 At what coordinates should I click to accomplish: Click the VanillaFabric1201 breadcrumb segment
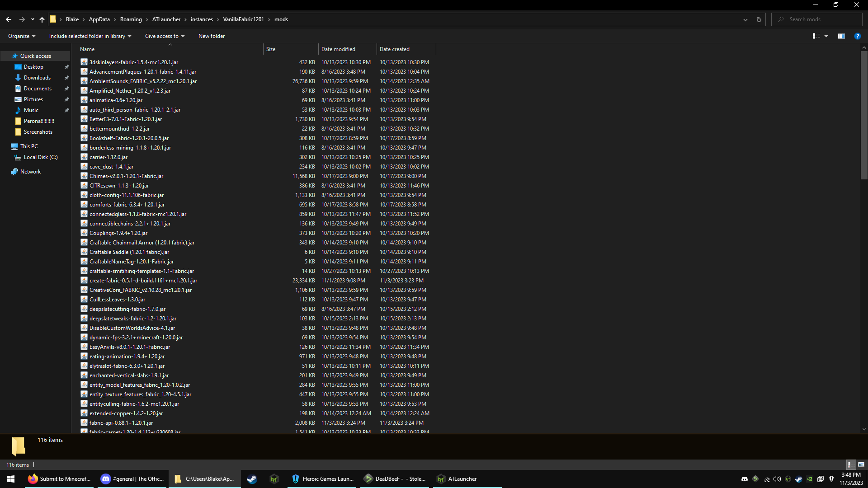[x=243, y=19]
